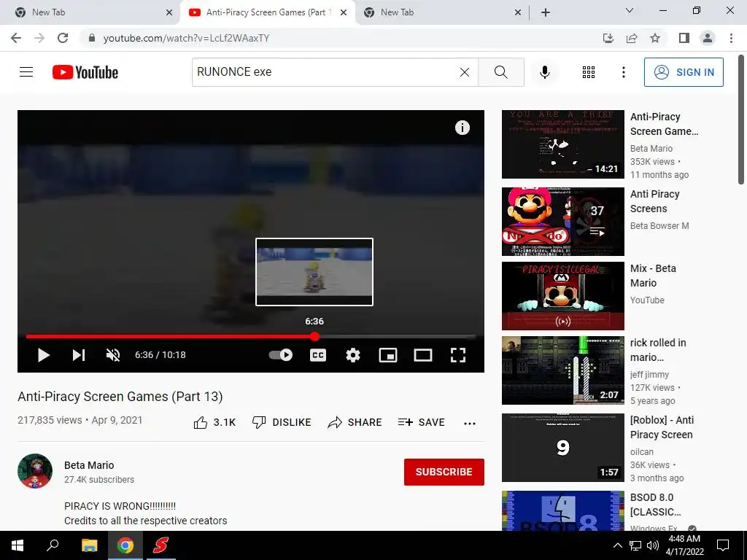Reload the current page
The height and width of the screenshot is (560, 747).
click(x=63, y=38)
